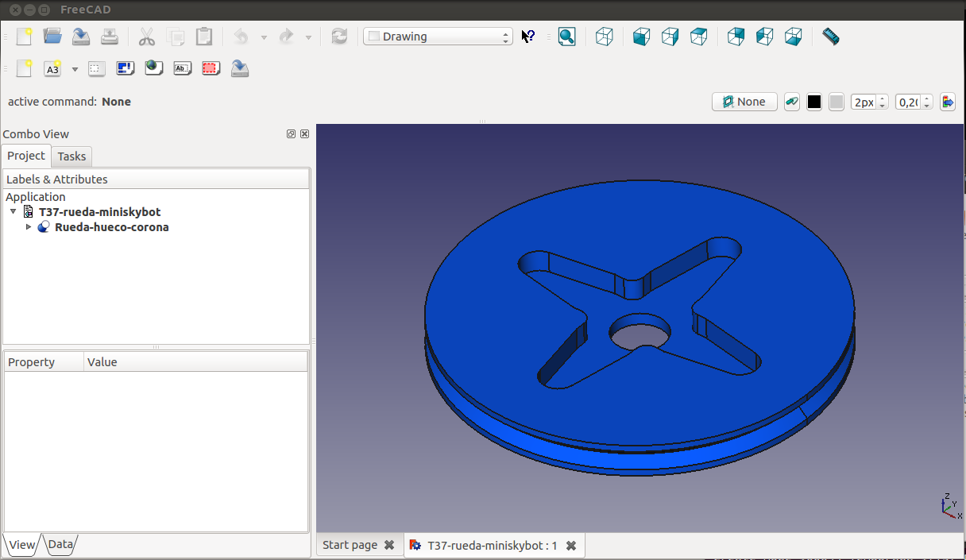966x560 pixels.
Task: Click the Open document folder icon
Action: 52,37
